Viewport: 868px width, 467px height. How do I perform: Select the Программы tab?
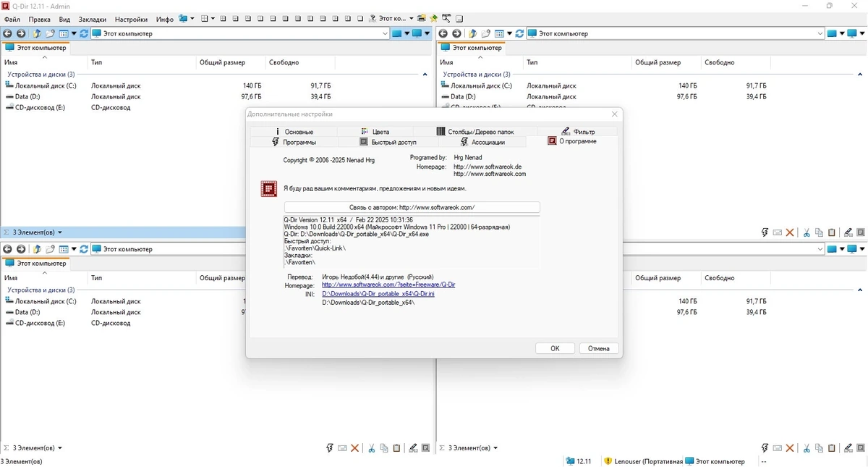294,142
